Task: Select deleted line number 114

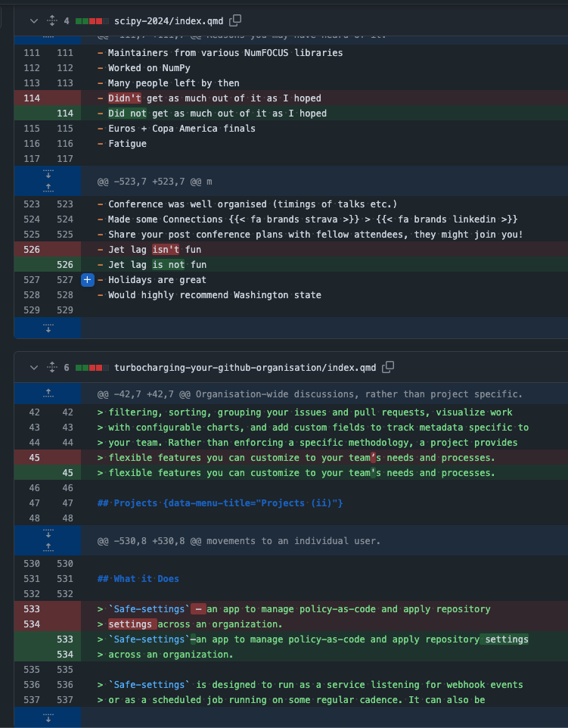Action: (x=32, y=98)
